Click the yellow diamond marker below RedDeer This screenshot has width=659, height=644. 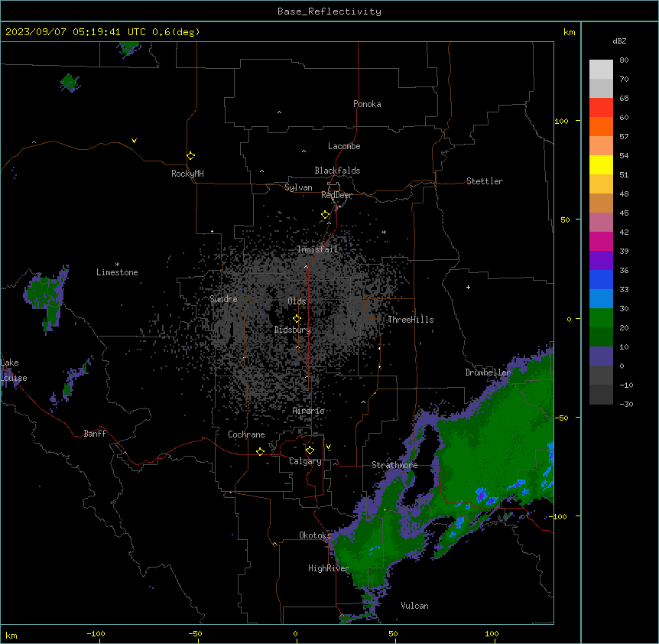click(x=325, y=215)
